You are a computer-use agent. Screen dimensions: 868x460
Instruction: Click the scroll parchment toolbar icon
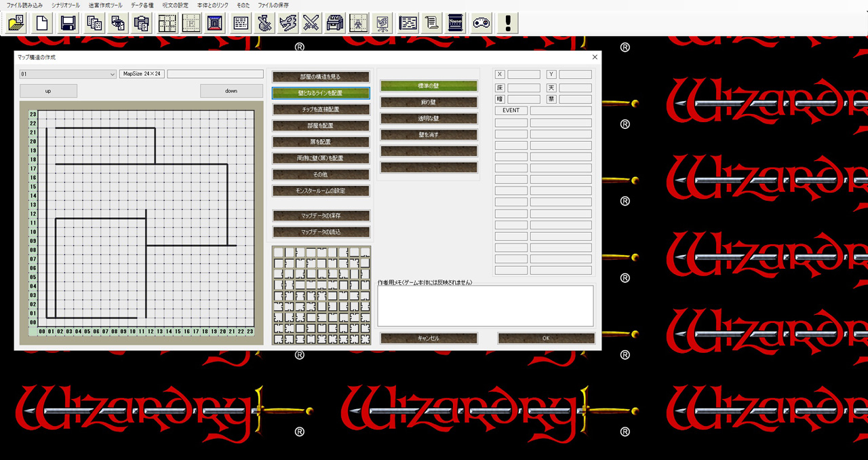(431, 23)
